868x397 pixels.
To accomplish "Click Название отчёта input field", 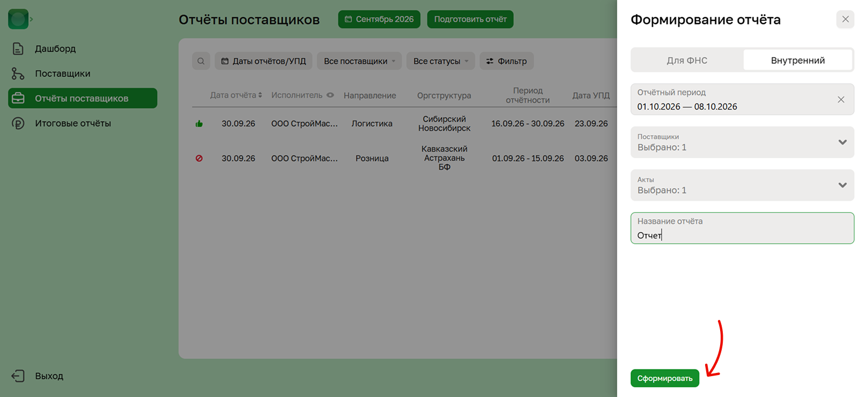I will pyautogui.click(x=742, y=228).
